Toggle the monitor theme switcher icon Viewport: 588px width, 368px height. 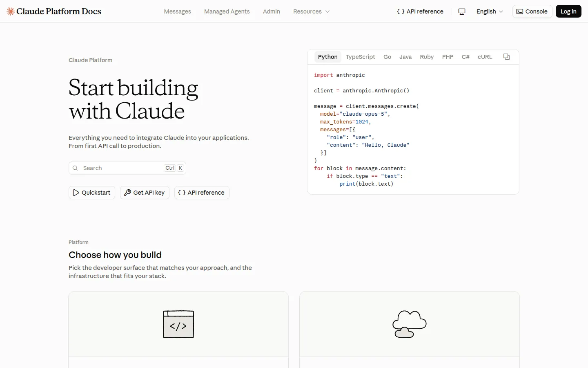click(x=462, y=11)
